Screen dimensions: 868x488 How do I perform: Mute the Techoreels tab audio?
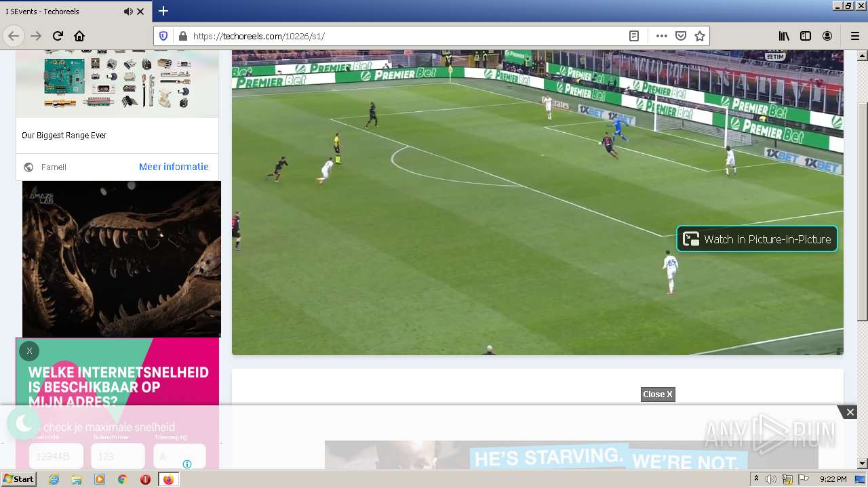tap(128, 12)
